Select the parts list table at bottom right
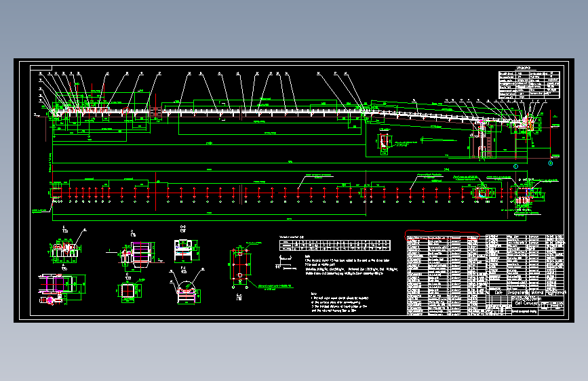Viewport: 588px width, 381px height. tap(485, 275)
